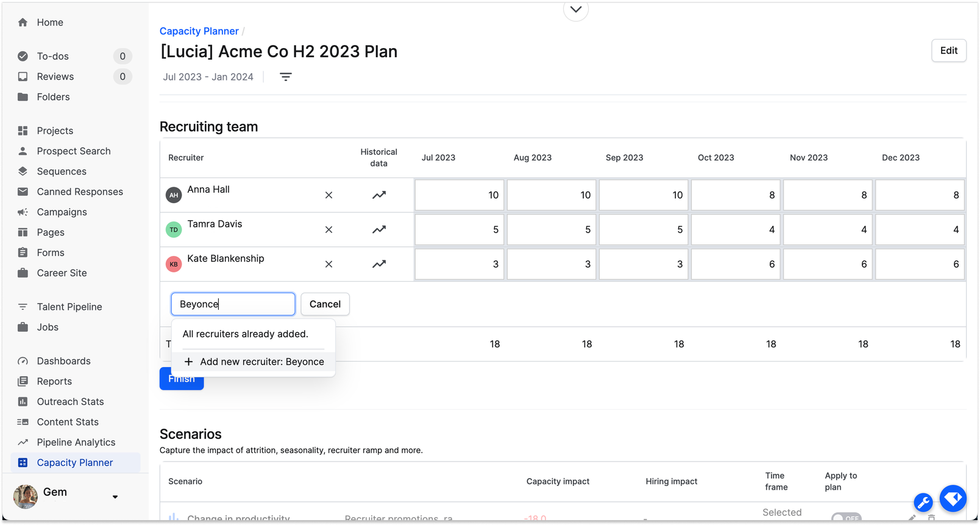Open Pipeline Analytics trend icon
Image resolution: width=980 pixels, height=525 pixels.
tap(23, 442)
